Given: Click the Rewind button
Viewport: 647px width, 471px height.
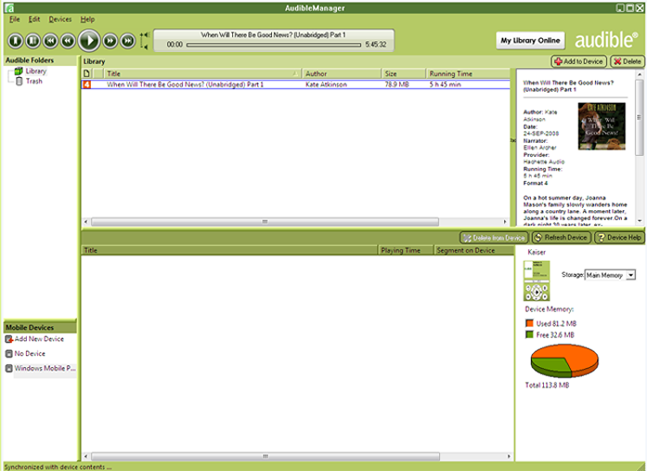Looking at the screenshot, I should [68, 40].
